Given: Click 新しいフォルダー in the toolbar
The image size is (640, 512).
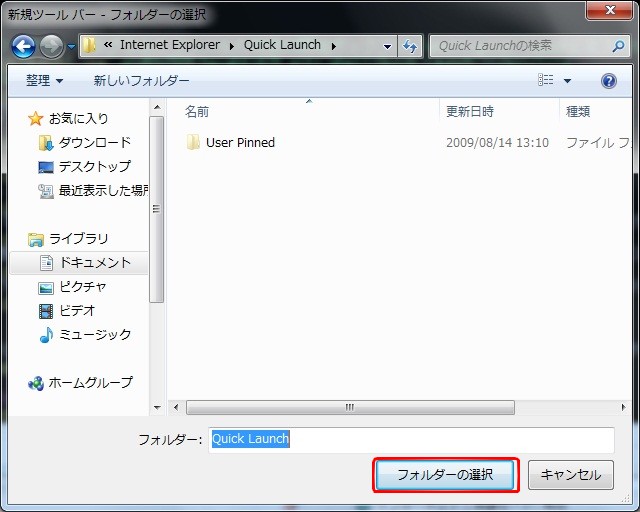Looking at the screenshot, I should (141, 81).
